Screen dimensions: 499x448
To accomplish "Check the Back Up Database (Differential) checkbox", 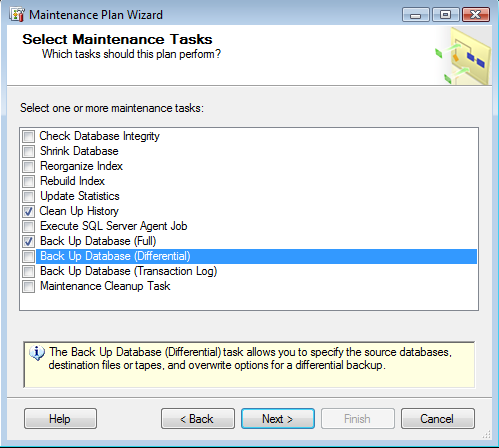I will pyautogui.click(x=28, y=256).
